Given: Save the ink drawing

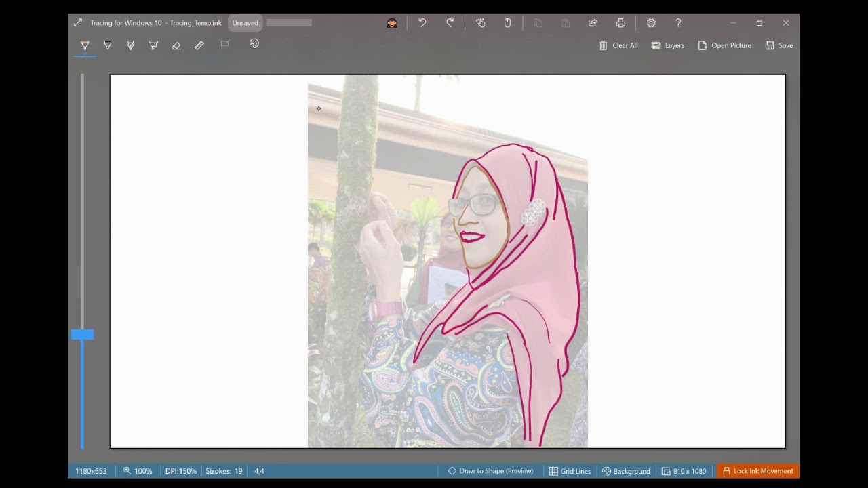Looking at the screenshot, I should [779, 45].
